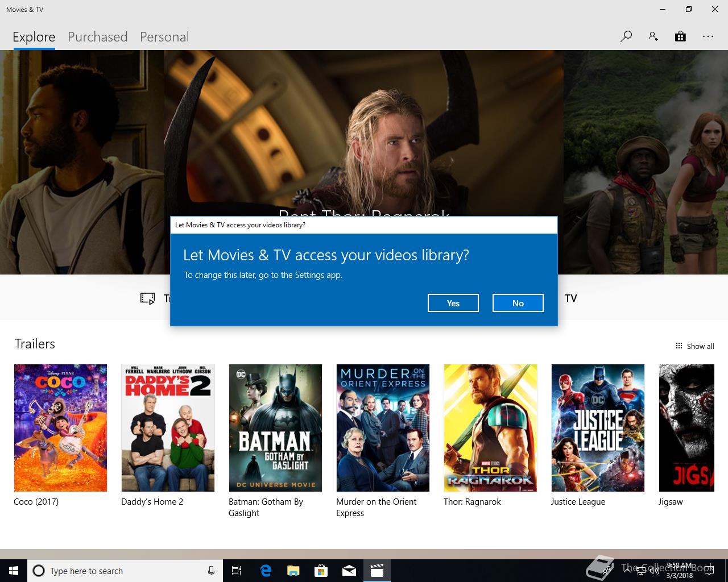Viewport: 728px width, 582px height.
Task: Launch Microsoft Edge from the taskbar
Action: [x=266, y=571]
